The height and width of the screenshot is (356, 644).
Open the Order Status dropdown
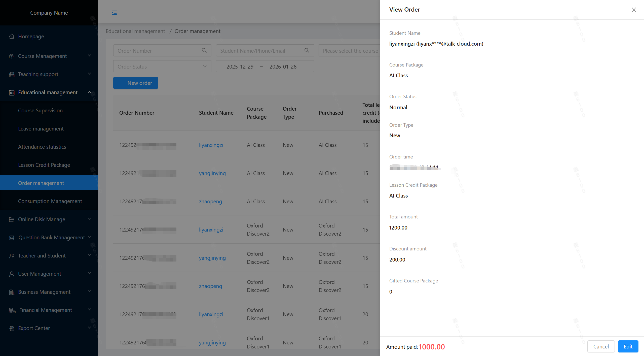pos(162,67)
